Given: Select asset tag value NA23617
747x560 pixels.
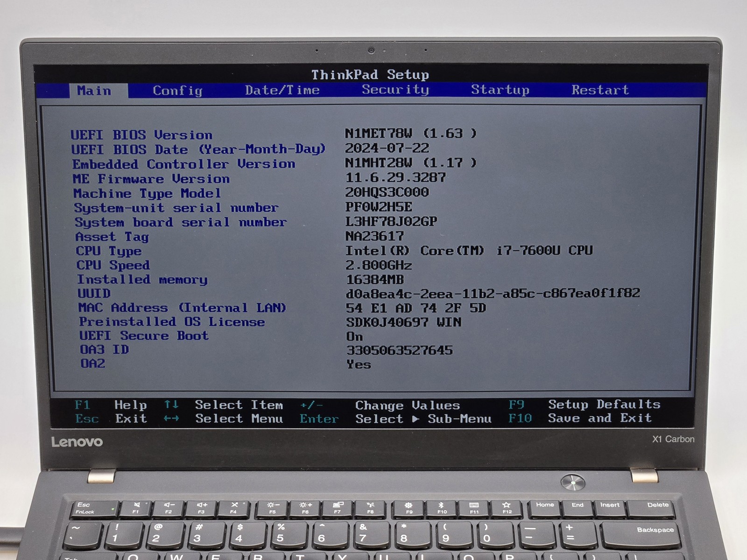Looking at the screenshot, I should [x=375, y=236].
